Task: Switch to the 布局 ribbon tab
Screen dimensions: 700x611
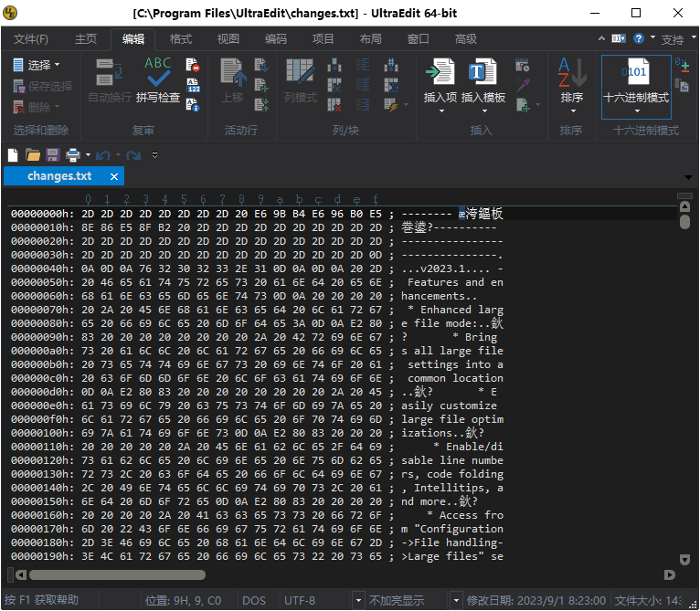Action: pyautogui.click(x=370, y=39)
